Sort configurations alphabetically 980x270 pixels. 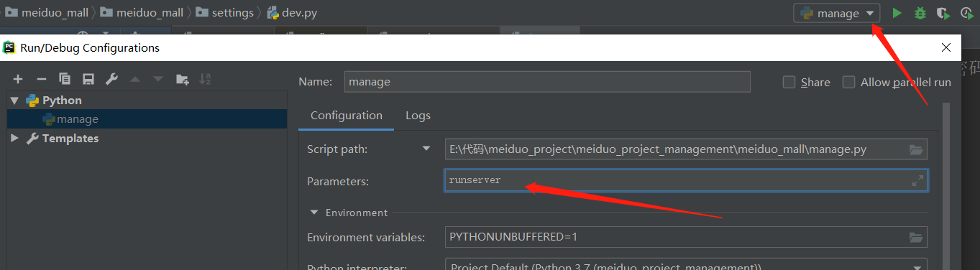(205, 79)
